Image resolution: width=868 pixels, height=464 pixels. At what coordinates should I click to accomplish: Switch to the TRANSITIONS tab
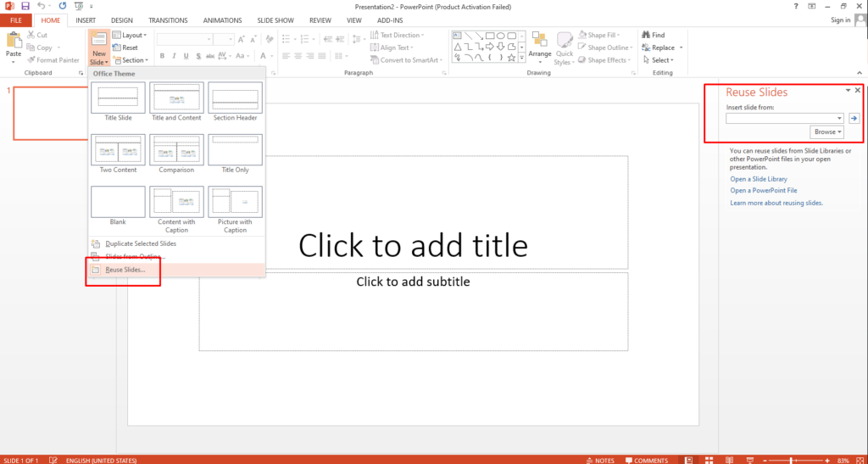pyautogui.click(x=168, y=20)
